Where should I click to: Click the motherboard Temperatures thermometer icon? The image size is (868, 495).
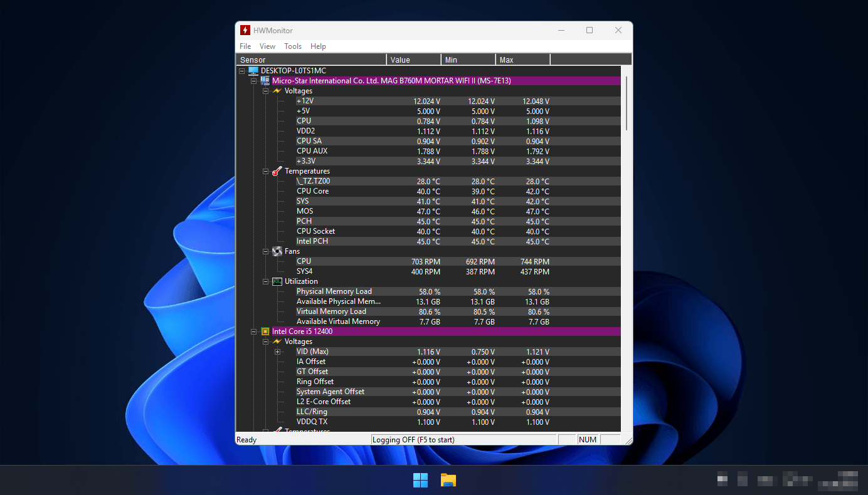point(277,171)
